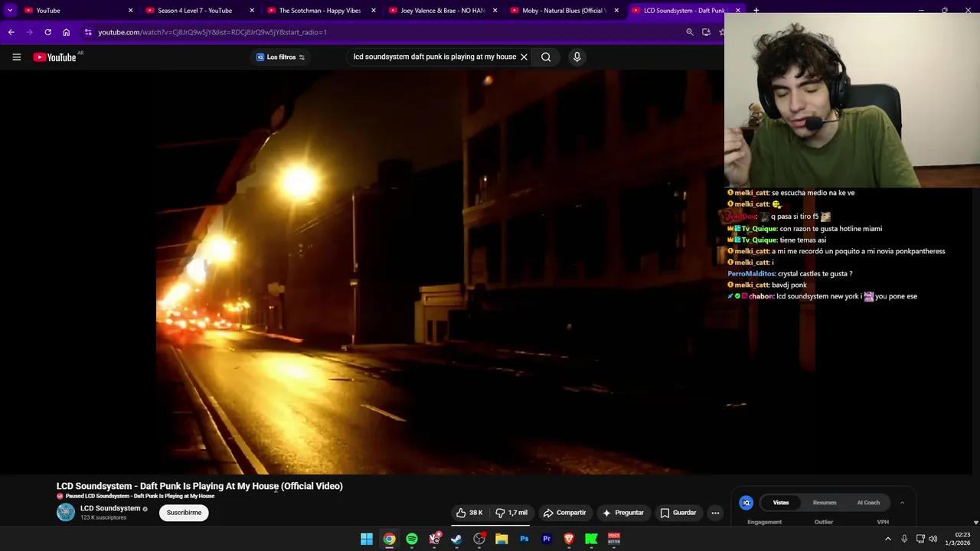980x551 pixels.
Task: Open Kick app from the taskbar
Action: pyautogui.click(x=591, y=539)
